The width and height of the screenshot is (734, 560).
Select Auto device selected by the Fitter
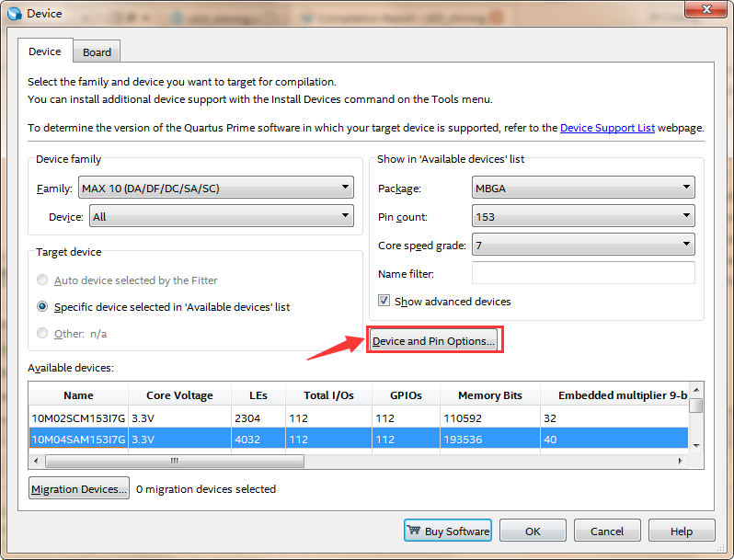point(42,280)
